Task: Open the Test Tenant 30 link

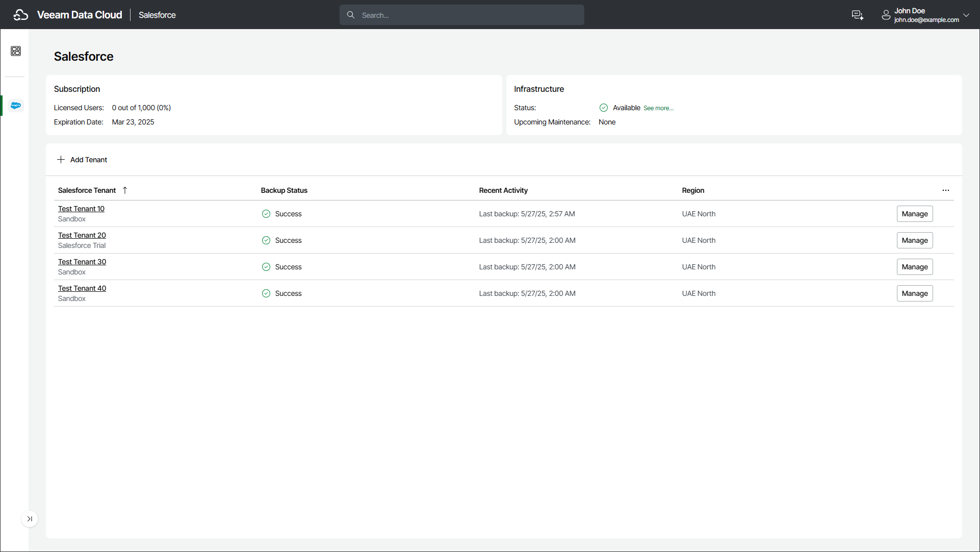Action: pos(82,262)
